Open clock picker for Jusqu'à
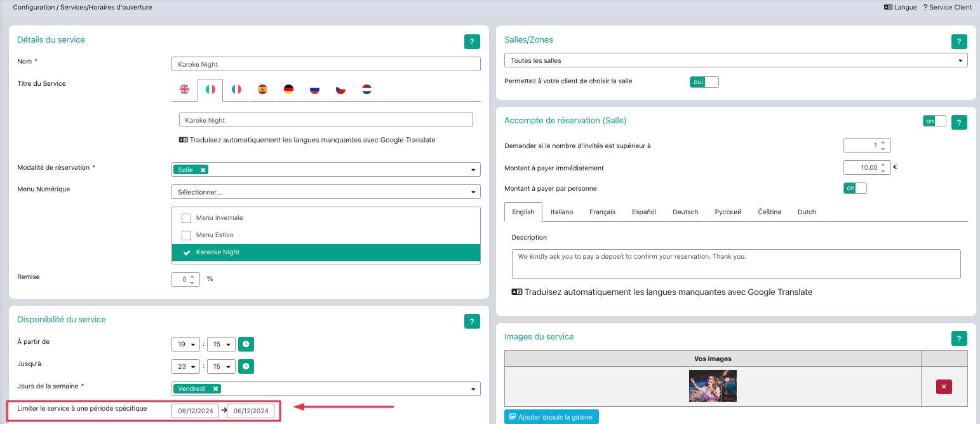Viewport: 980px width, 424px height. click(246, 366)
